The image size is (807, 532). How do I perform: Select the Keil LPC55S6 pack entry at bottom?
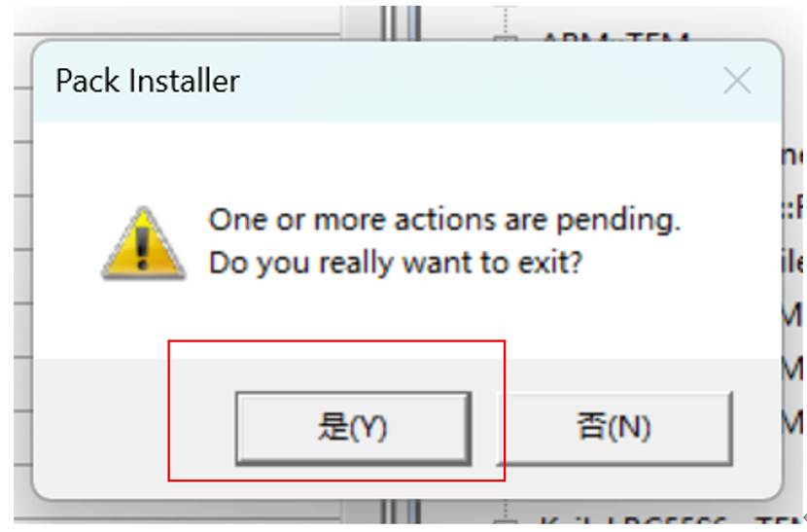tap(669, 520)
